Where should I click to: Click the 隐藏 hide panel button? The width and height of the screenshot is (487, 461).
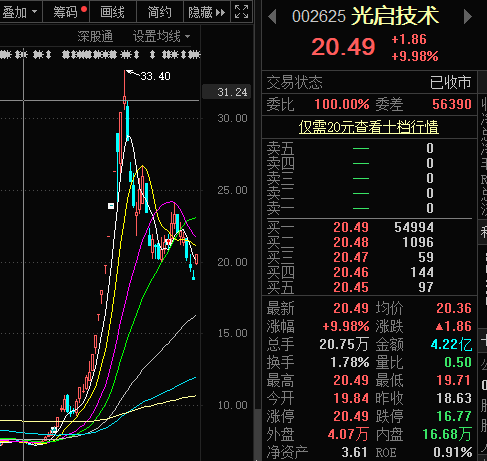click(207, 12)
